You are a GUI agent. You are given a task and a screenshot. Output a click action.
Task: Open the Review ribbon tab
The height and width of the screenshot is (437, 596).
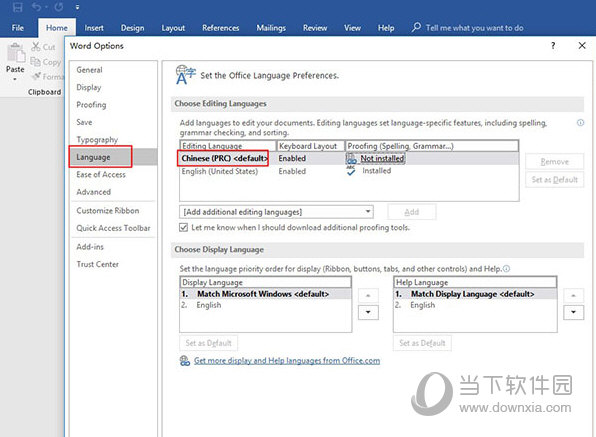(x=315, y=28)
